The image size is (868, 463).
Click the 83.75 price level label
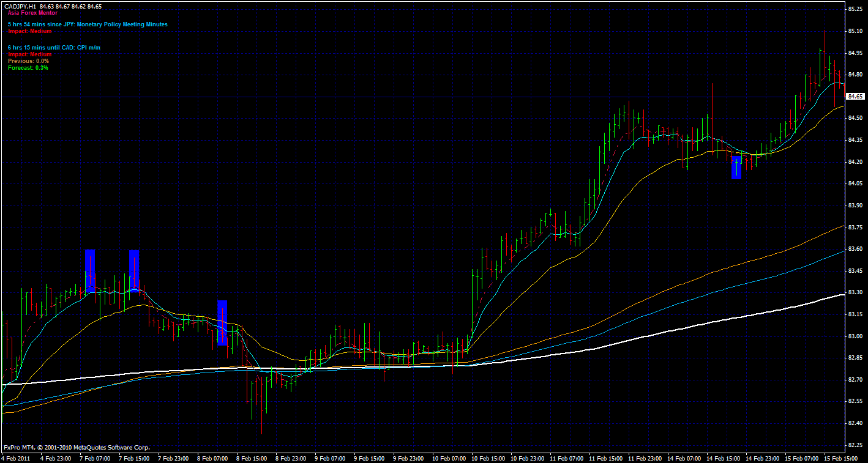(x=855, y=228)
